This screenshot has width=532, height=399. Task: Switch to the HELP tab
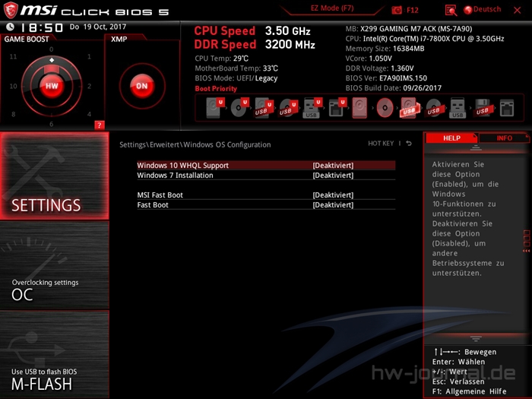pyautogui.click(x=451, y=138)
